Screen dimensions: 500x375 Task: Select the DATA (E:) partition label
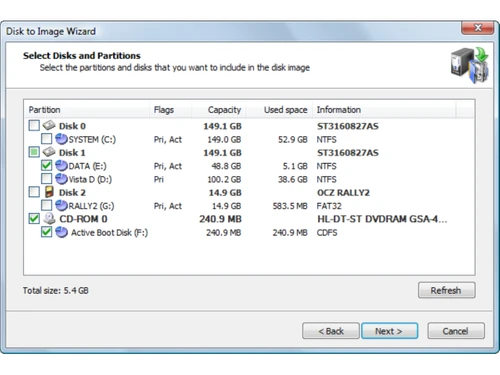coord(87,166)
